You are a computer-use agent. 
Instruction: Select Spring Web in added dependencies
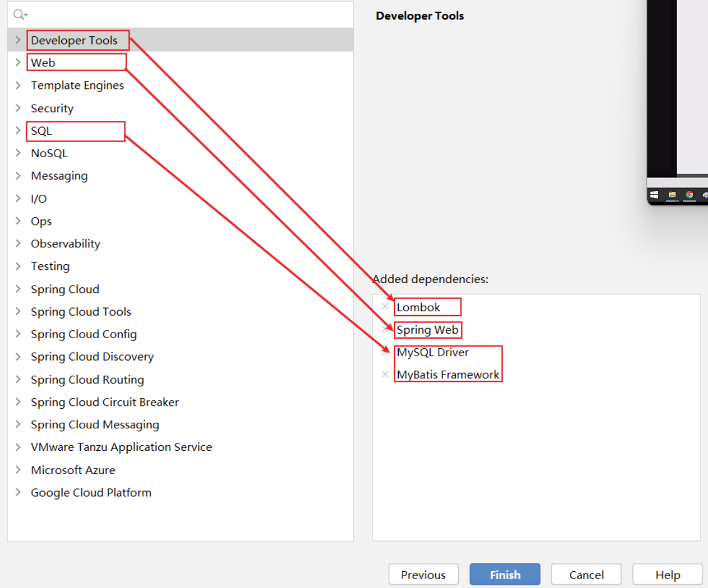coord(427,330)
